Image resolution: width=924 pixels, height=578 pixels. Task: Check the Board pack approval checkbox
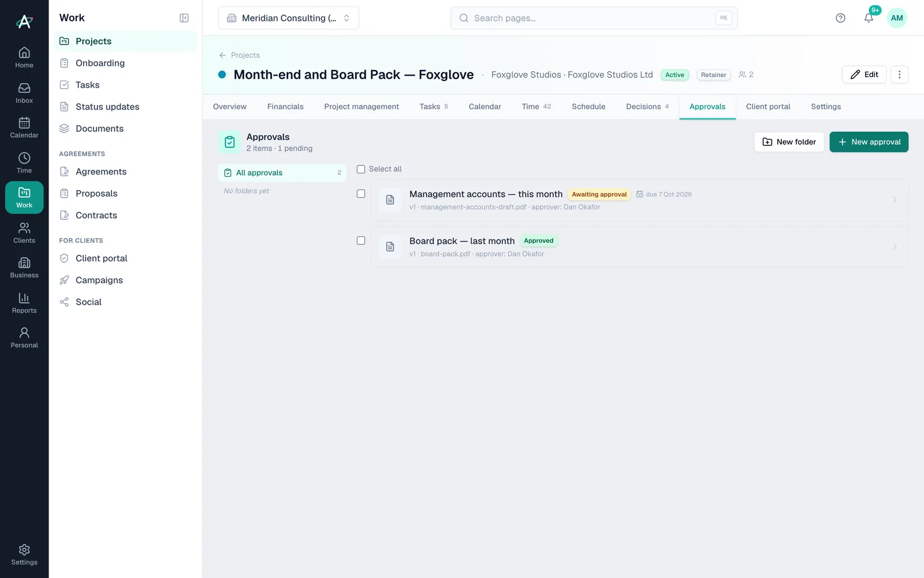(361, 240)
